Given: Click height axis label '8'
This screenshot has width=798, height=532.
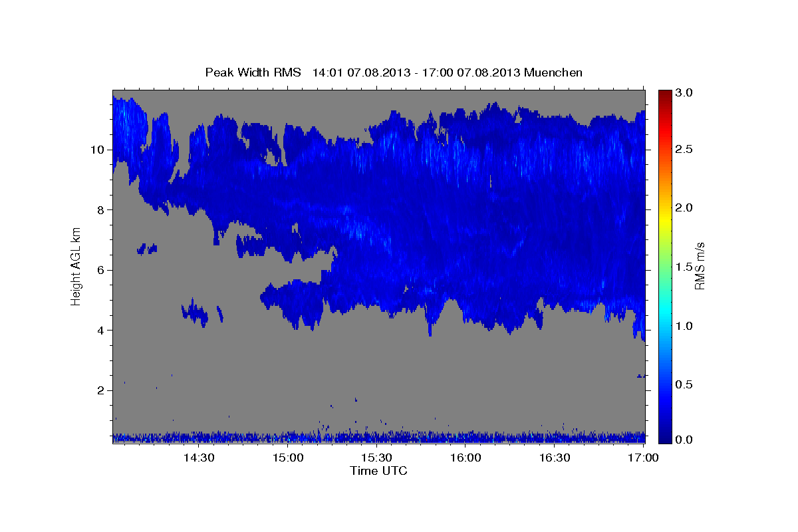Looking at the screenshot, I should point(101,209).
